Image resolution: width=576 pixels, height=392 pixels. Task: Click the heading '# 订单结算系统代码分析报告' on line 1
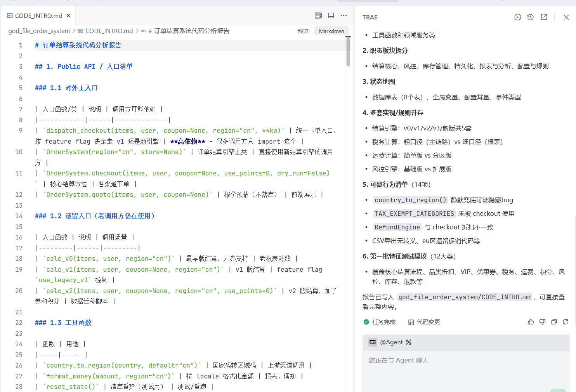point(78,45)
